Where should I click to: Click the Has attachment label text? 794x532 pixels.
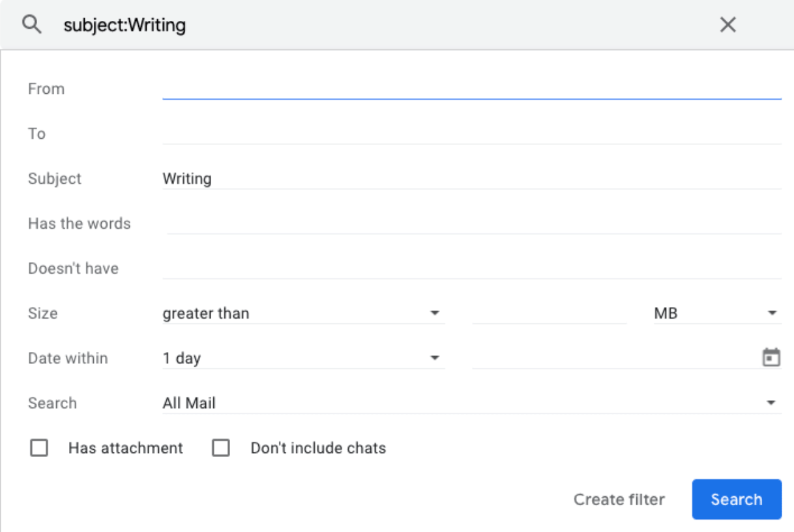tap(126, 448)
